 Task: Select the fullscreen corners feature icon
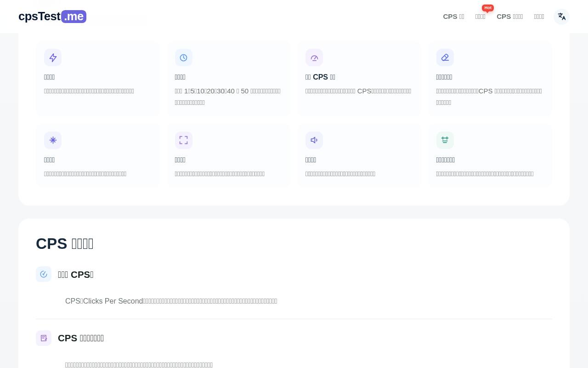click(x=184, y=140)
